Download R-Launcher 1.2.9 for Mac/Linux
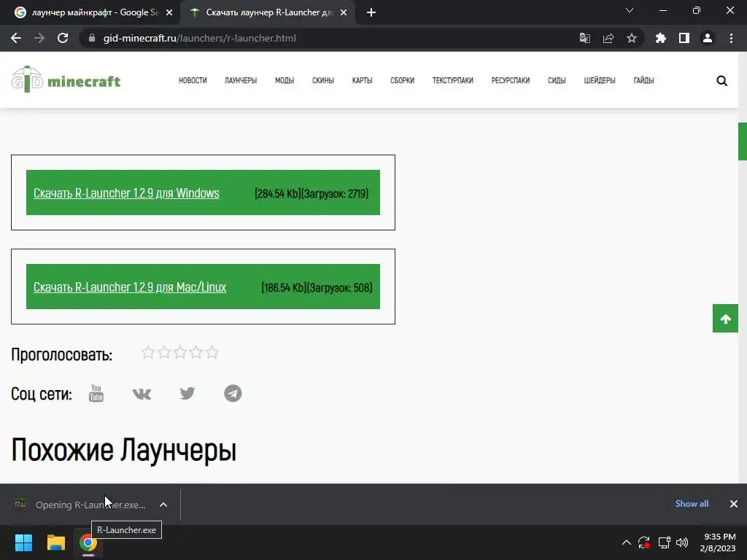The width and height of the screenshot is (747, 560). click(x=130, y=287)
